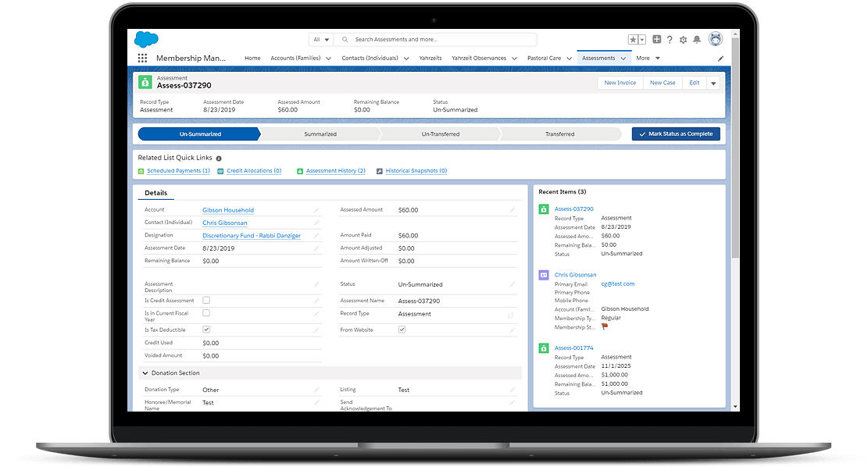
Task: Open the Discretionary Fund - Rabbi Danziger link
Action: click(252, 236)
